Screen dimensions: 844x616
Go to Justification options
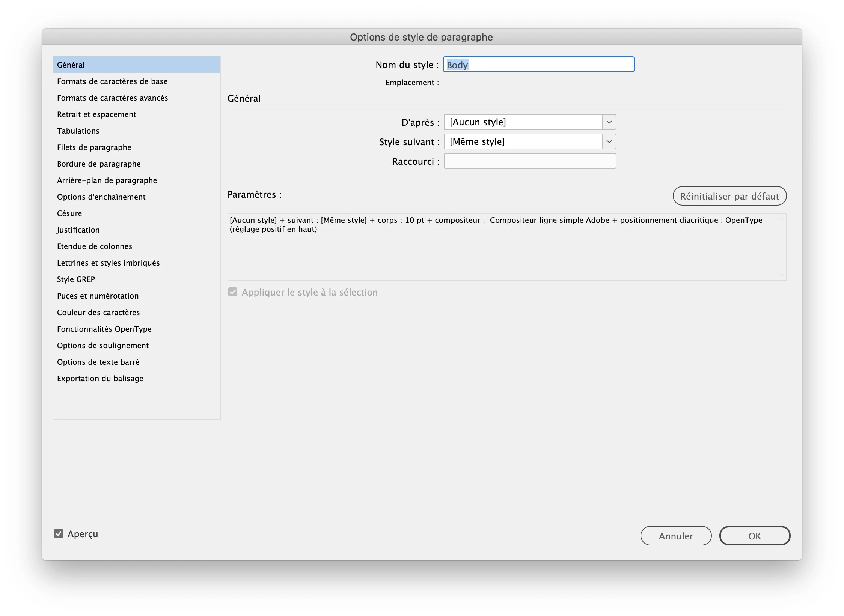tap(78, 230)
